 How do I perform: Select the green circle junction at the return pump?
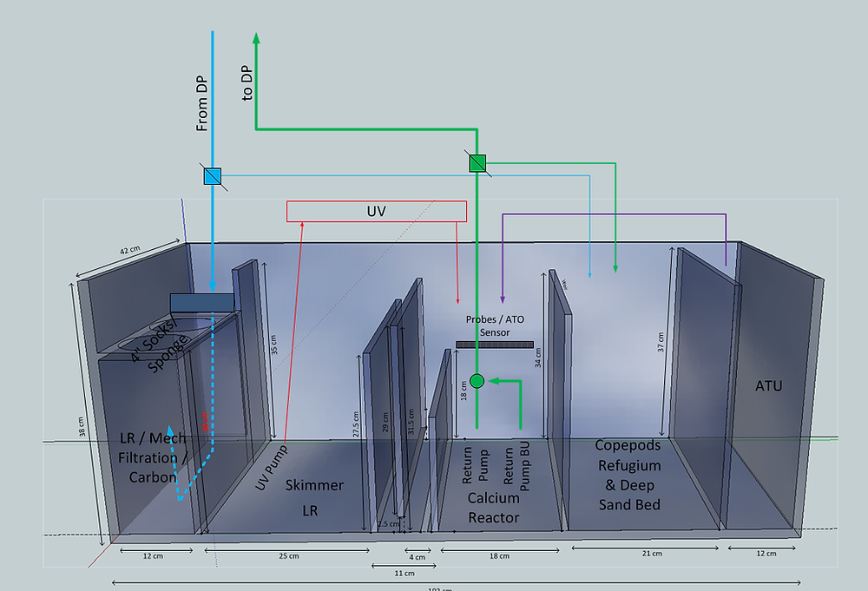coord(477,381)
